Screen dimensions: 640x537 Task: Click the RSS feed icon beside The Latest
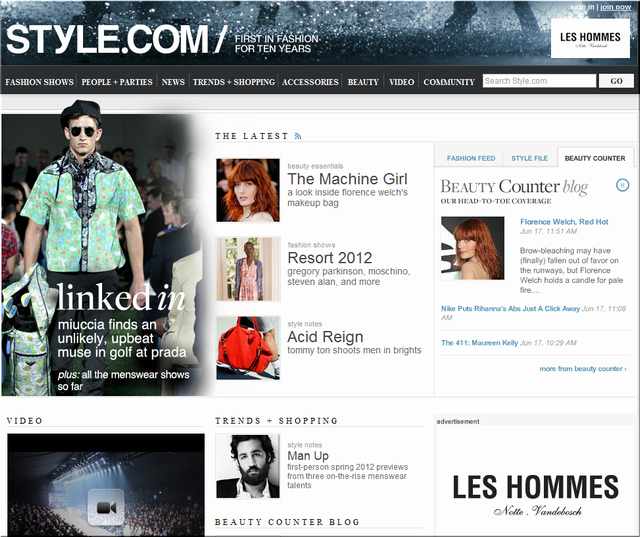pyautogui.click(x=298, y=136)
